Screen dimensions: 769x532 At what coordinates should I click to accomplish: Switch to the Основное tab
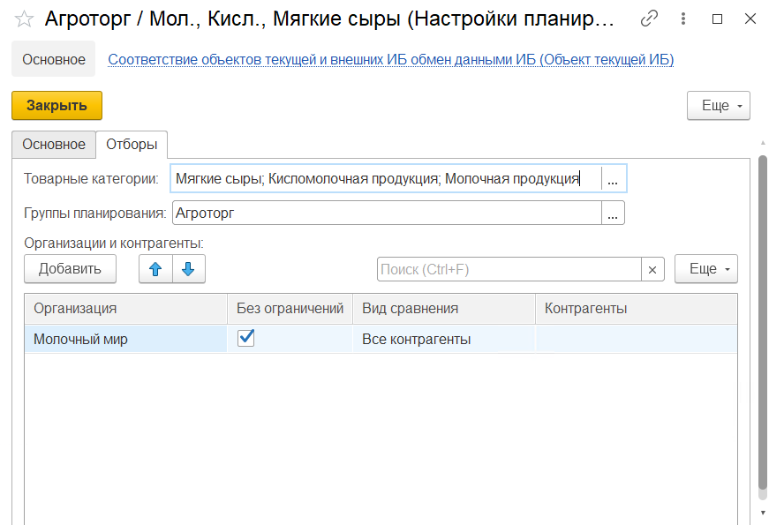(x=54, y=144)
